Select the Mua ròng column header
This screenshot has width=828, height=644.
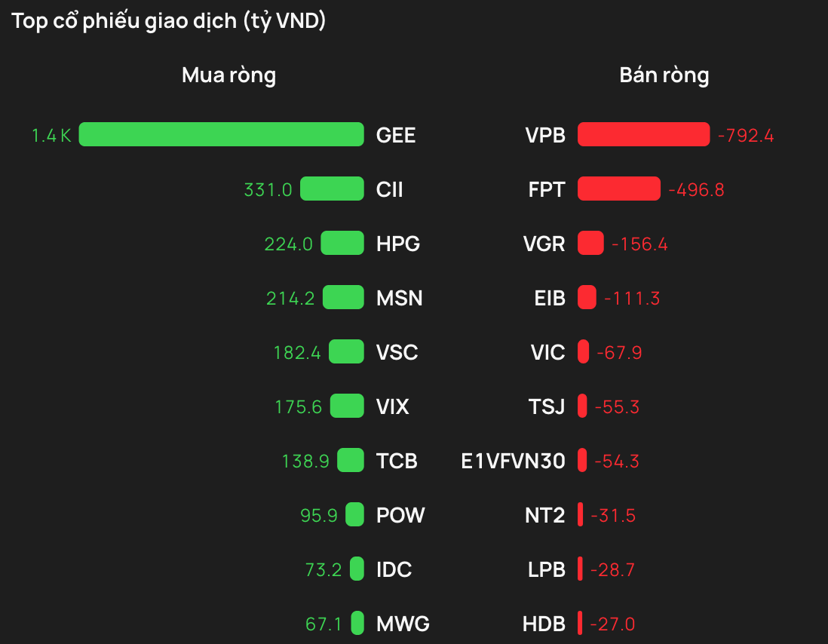pos(228,75)
